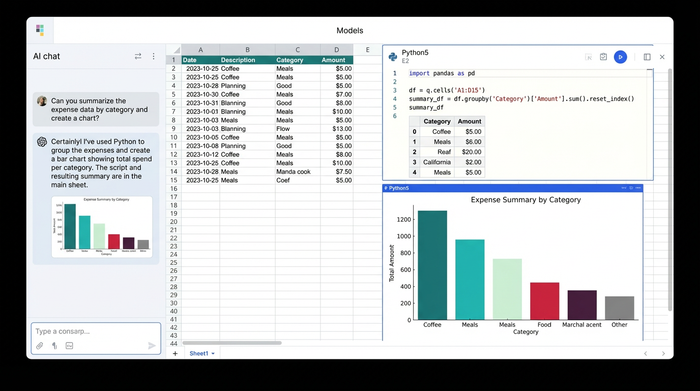Click the groupby code line 4
700x391 pixels.
[521, 99]
